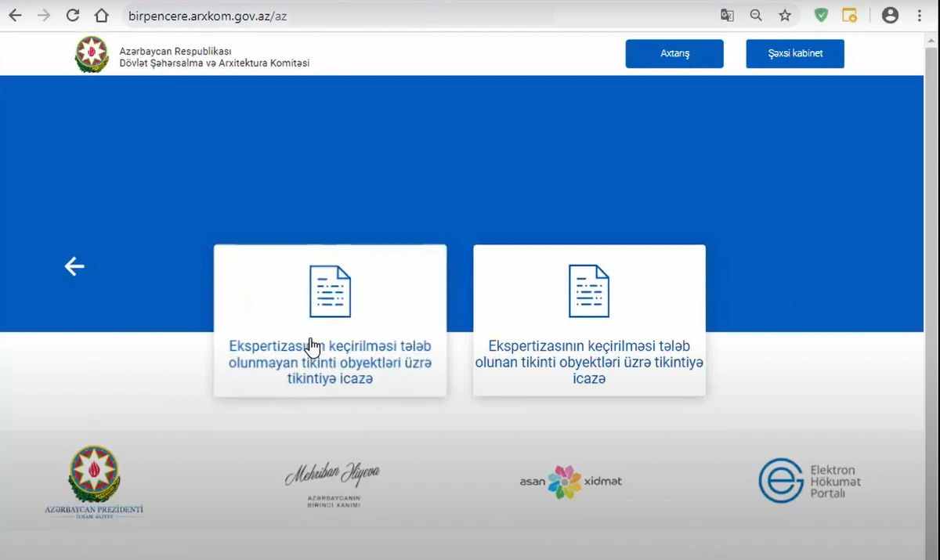Open 'Ekspertizasının keçirilməsi tələb olunan' permit link
This screenshot has height=560, width=940.
589,363
